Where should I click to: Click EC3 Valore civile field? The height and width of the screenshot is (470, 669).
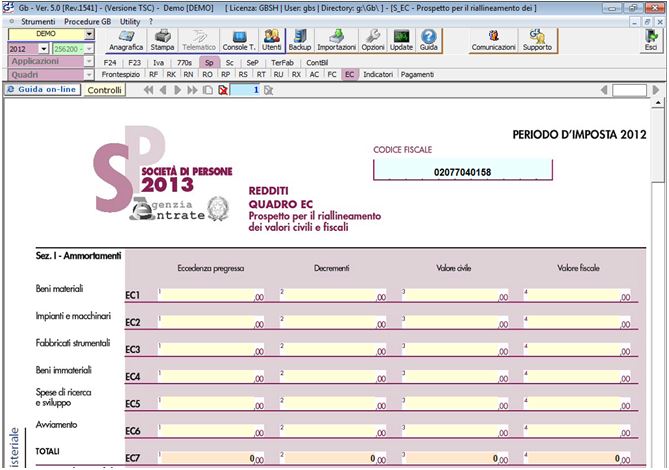coord(456,349)
